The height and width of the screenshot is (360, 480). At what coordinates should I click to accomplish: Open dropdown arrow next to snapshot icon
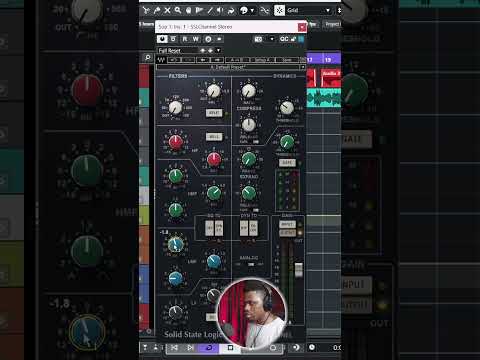272,39
